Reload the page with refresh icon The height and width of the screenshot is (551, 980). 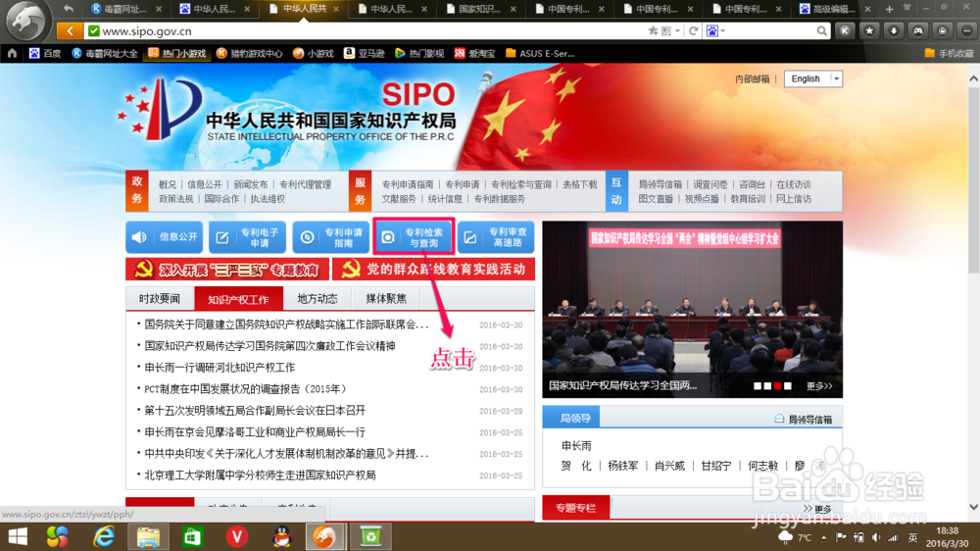coord(693,30)
